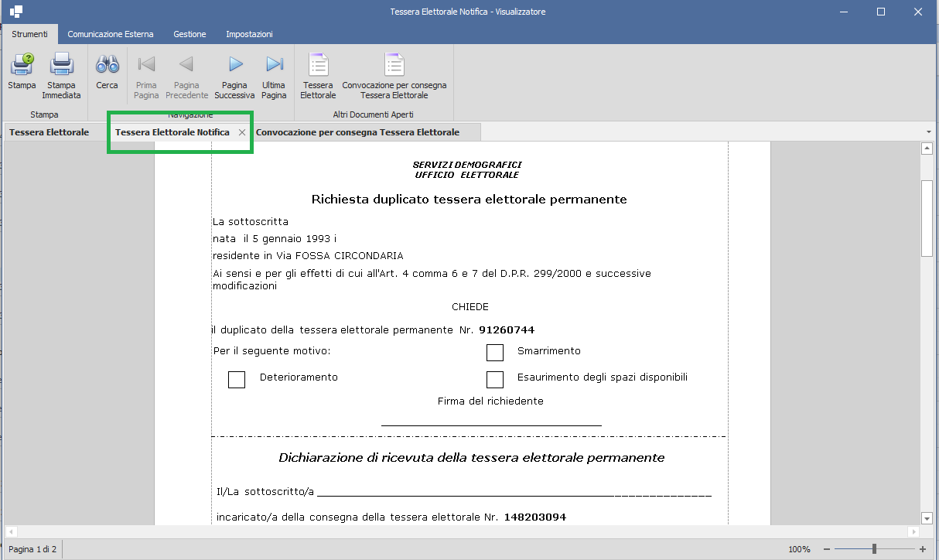Close the Tessera Elettorale Notifica tab
This screenshot has height=560, width=939.
pyautogui.click(x=242, y=132)
